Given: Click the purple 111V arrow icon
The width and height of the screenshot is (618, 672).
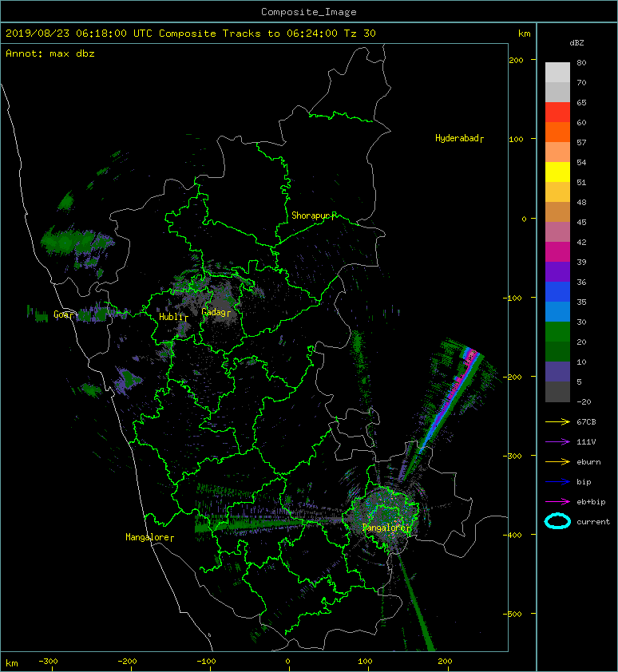Looking at the screenshot, I should (x=557, y=442).
